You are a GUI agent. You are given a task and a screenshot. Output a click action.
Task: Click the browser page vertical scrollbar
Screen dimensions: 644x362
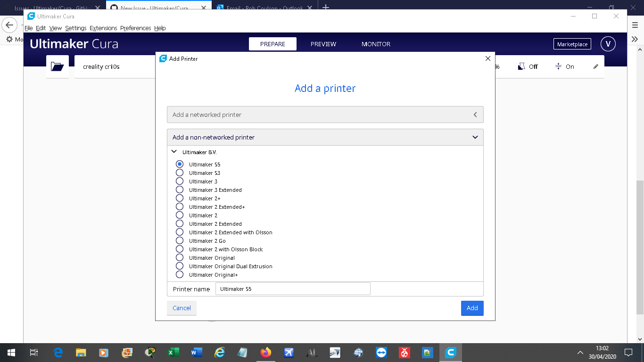click(x=640, y=247)
